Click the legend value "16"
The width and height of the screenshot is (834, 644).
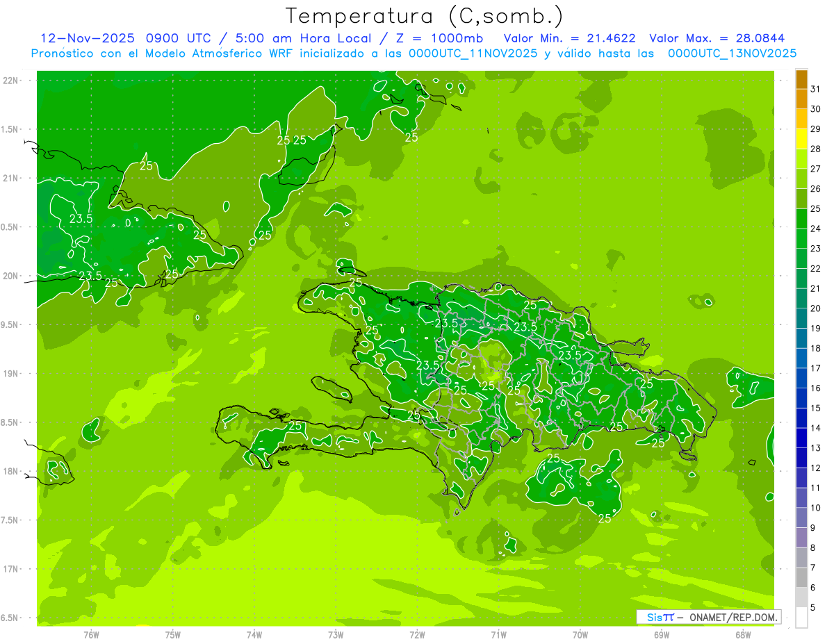point(816,388)
